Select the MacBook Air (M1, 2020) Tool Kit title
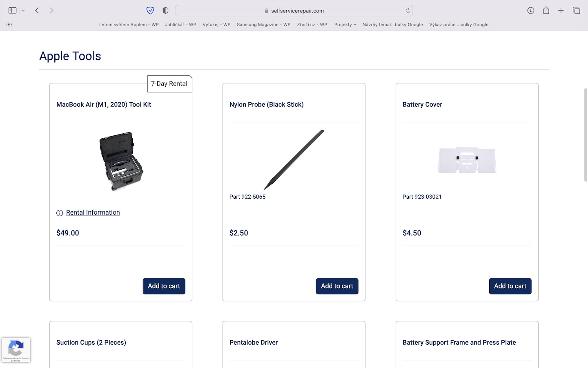The image size is (588, 368). click(104, 105)
